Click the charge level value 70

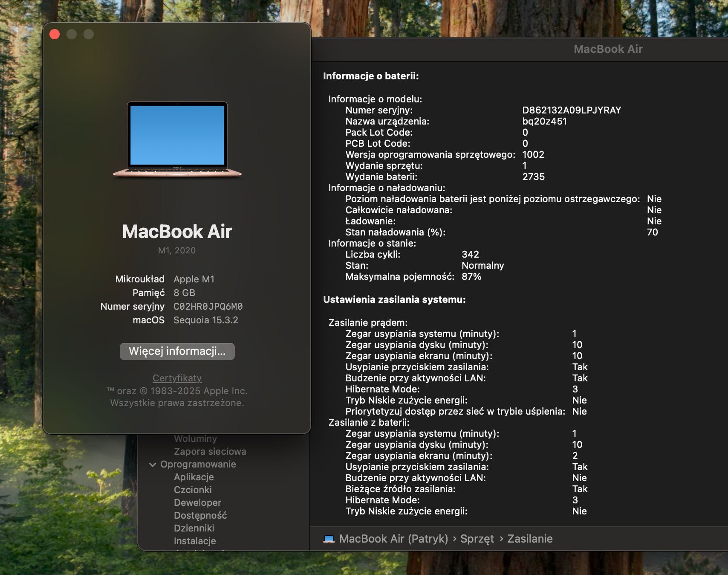click(x=653, y=232)
